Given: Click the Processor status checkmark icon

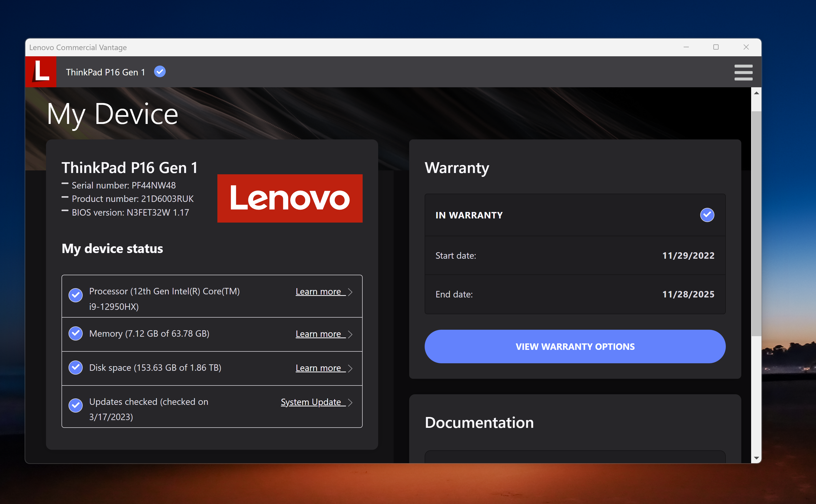Looking at the screenshot, I should (x=76, y=295).
